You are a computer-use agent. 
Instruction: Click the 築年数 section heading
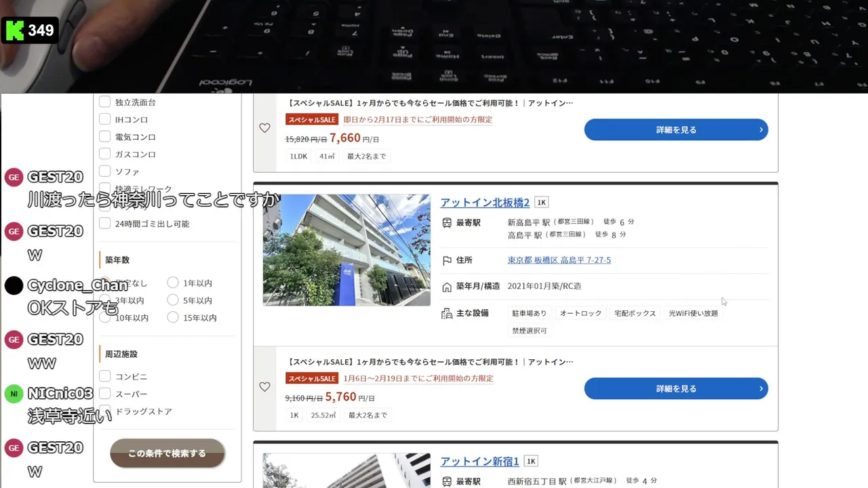click(x=117, y=260)
